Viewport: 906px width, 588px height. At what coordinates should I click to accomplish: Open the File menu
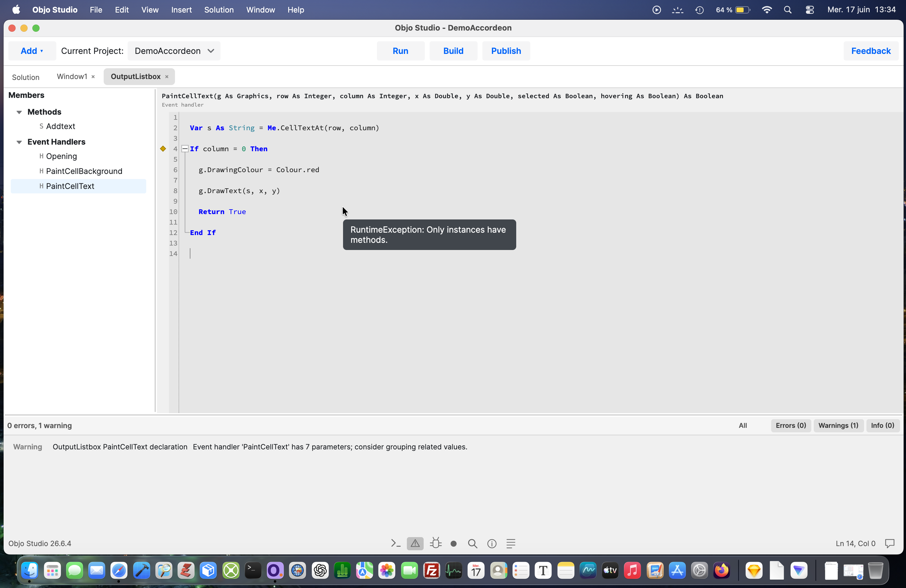[x=96, y=10]
